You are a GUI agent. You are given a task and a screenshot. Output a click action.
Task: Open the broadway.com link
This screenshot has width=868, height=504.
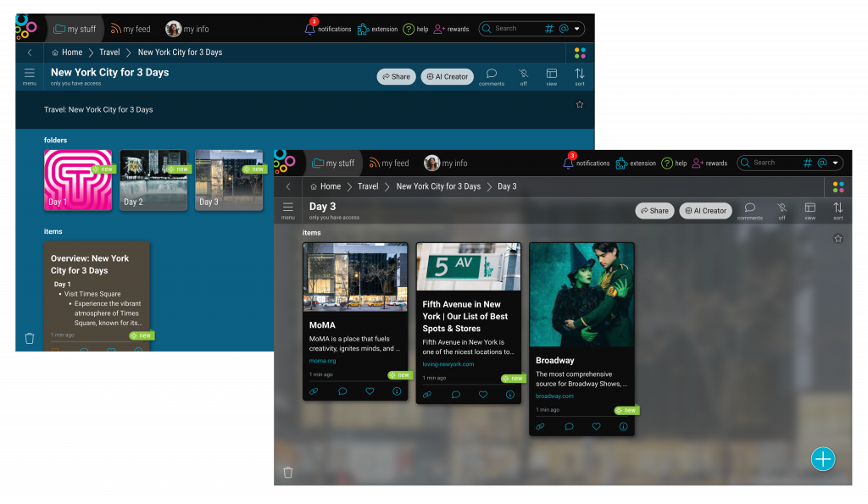554,396
